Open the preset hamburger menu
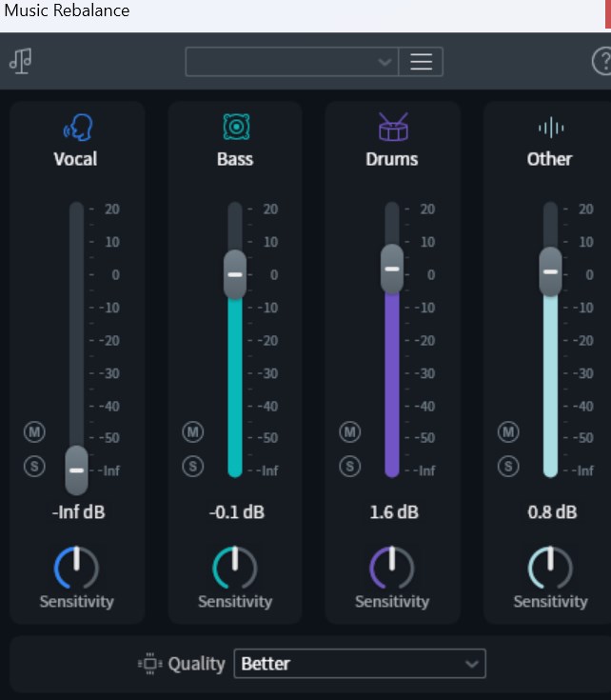Viewport: 611px width, 700px height. pos(421,62)
